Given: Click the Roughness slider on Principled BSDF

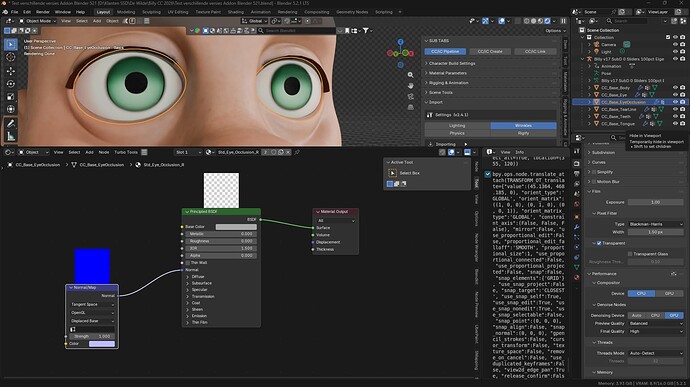Looking at the screenshot, I should 220,241.
